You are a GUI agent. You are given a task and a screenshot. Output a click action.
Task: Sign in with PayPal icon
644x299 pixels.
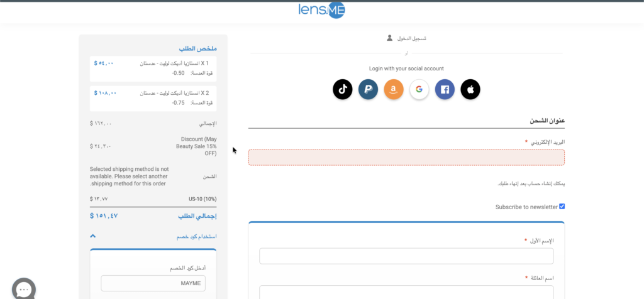tap(368, 89)
